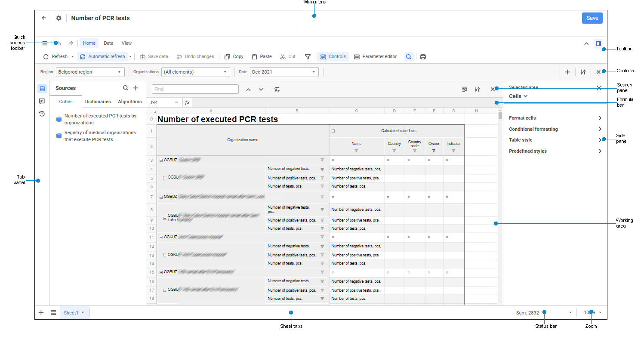Collapse Calculated cube facts group
Image resolution: width=644 pixels, height=339 pixels.
[333, 131]
